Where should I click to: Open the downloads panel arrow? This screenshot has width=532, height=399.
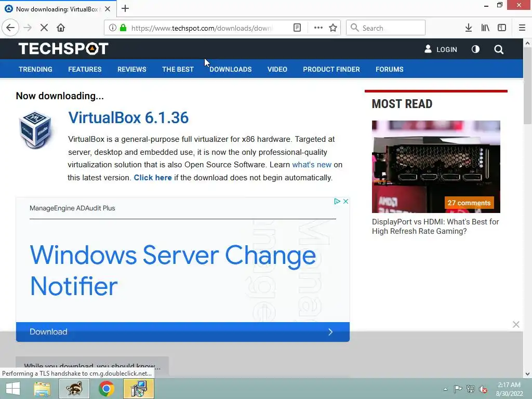tap(469, 28)
